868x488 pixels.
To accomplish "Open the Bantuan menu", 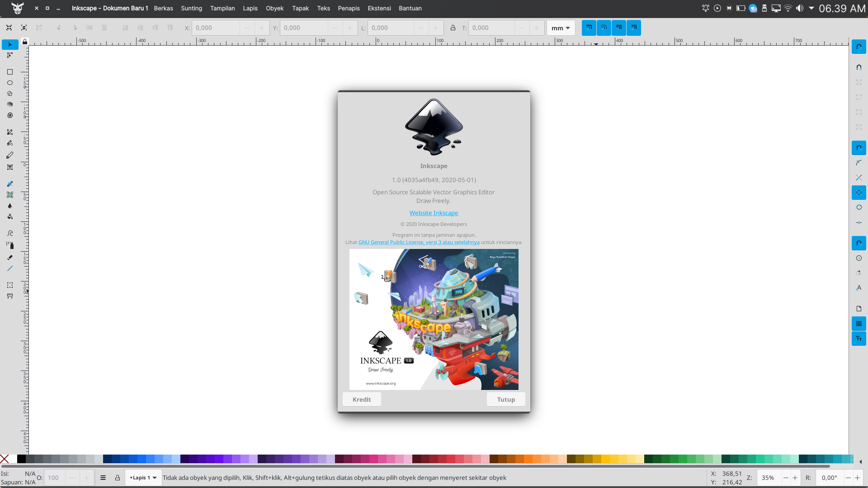I will tap(410, 8).
